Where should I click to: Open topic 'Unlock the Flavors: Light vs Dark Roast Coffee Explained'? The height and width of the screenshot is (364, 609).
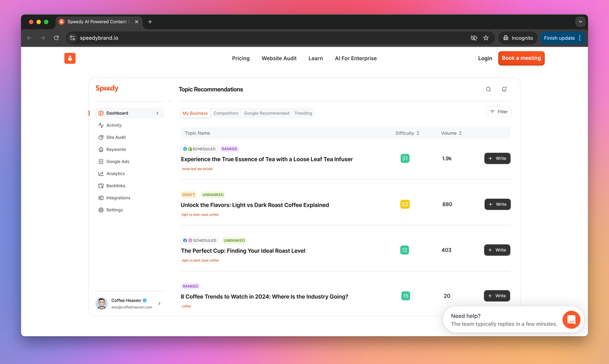255,205
